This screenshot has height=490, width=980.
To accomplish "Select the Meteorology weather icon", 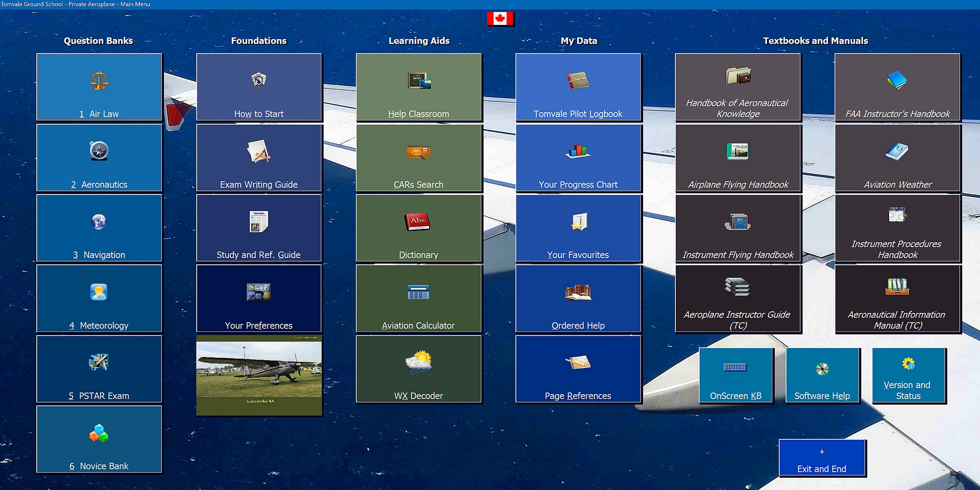I will point(99,292).
